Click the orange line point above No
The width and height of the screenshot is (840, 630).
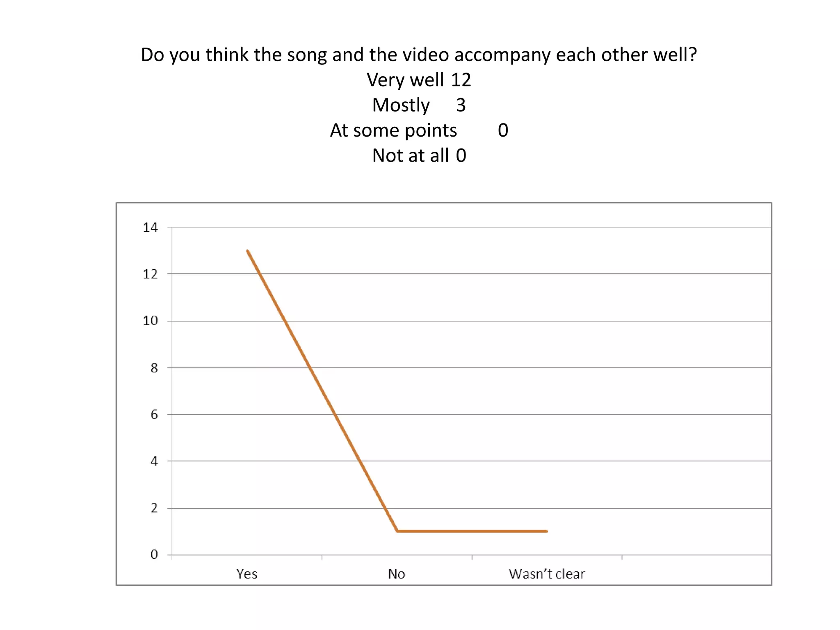tap(397, 531)
